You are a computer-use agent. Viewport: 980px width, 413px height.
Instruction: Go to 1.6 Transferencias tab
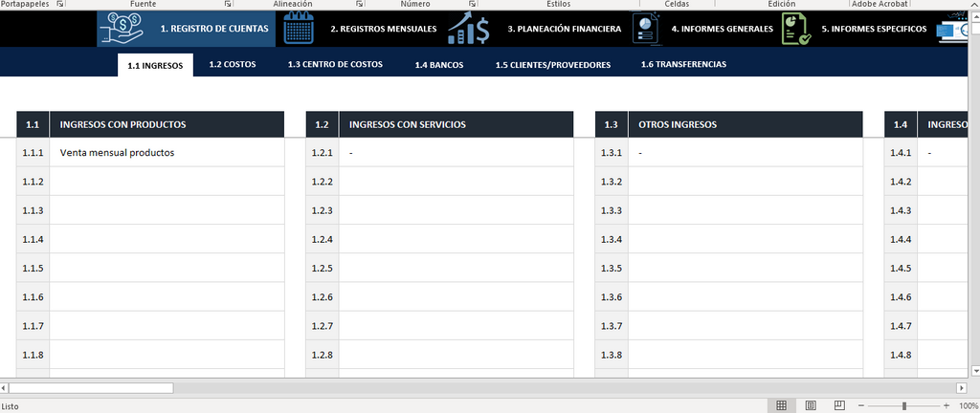point(683,64)
